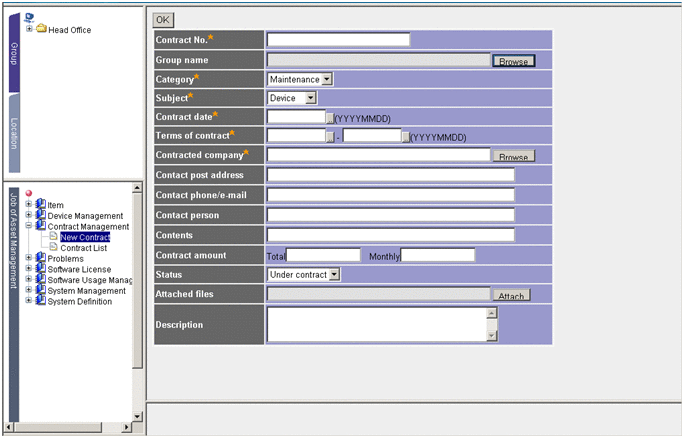Collapse the Contract Management tree node
This screenshot has height=440, width=685.
tap(29, 226)
